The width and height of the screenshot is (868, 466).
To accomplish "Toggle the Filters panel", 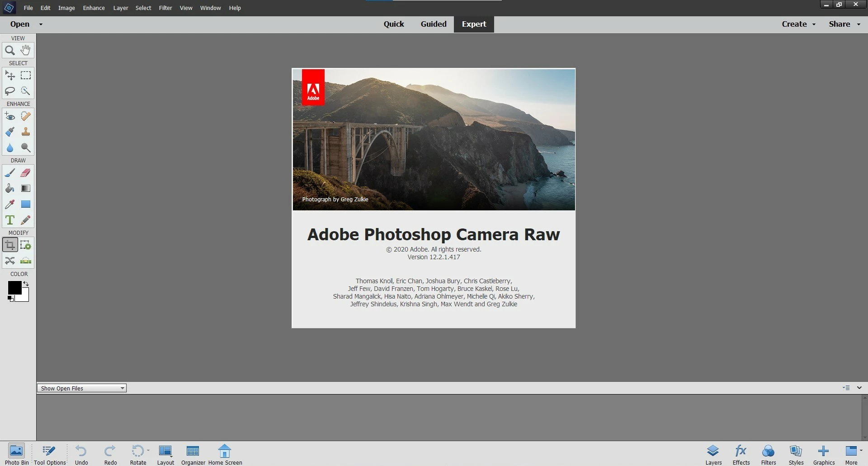I will pos(769,454).
